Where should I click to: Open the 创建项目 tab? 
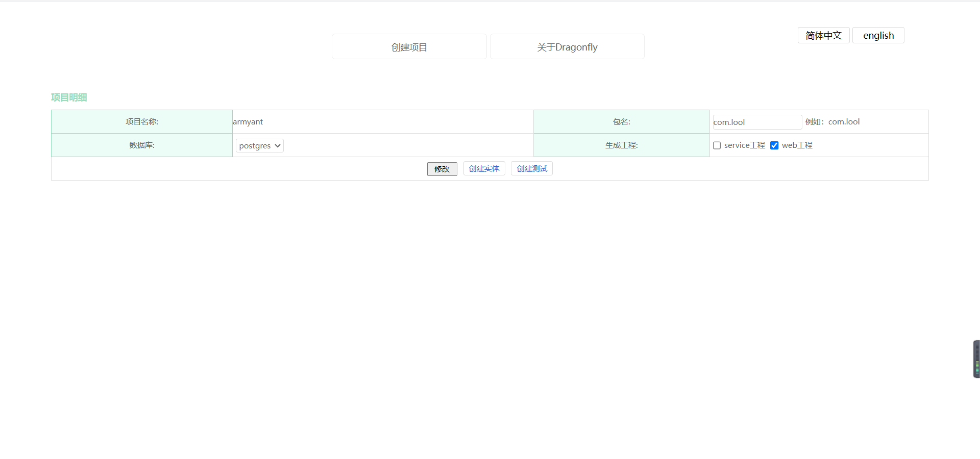pos(409,47)
